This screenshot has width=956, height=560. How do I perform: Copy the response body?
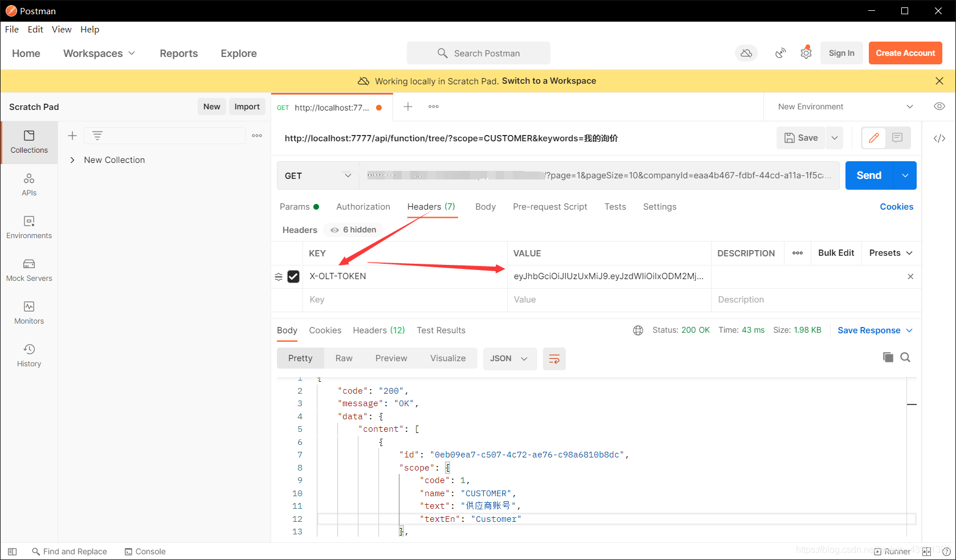(x=888, y=357)
